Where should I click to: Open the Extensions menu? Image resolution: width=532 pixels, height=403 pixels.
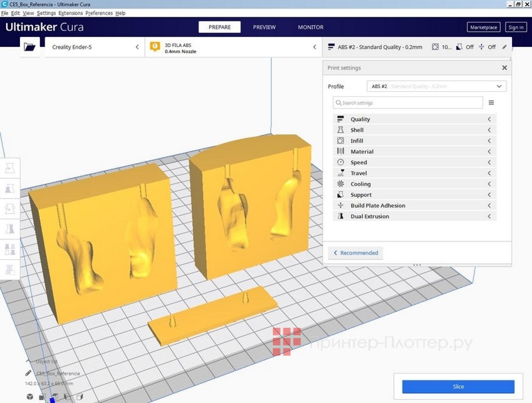pos(71,13)
